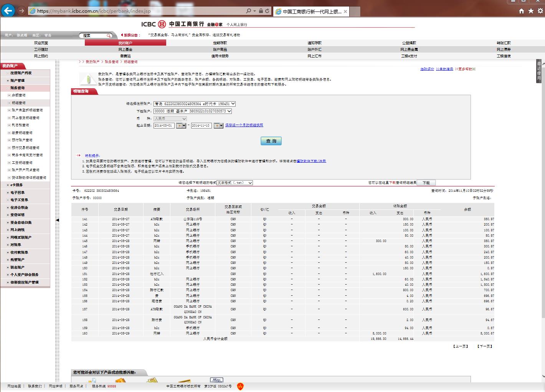The height and width of the screenshot is (392, 545).
Task: Select the 转账汇款 navigation menu item
Action: coord(504,43)
